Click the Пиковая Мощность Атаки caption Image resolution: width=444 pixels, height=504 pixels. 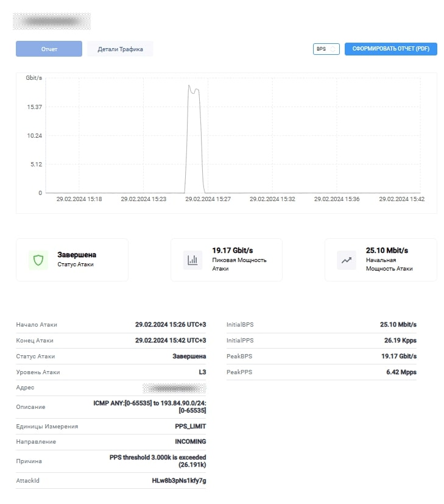pos(239,264)
